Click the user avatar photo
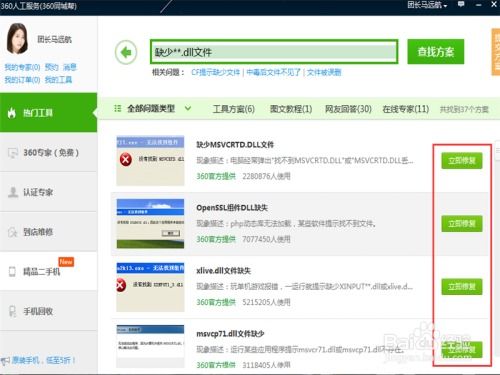The width and height of the screenshot is (500, 375). coord(17,39)
